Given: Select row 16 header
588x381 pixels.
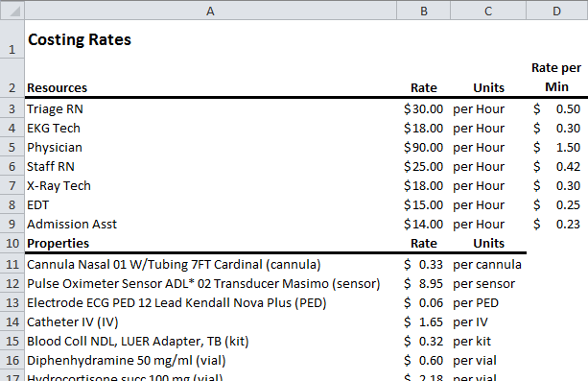Looking at the screenshot, I should coord(12,360).
